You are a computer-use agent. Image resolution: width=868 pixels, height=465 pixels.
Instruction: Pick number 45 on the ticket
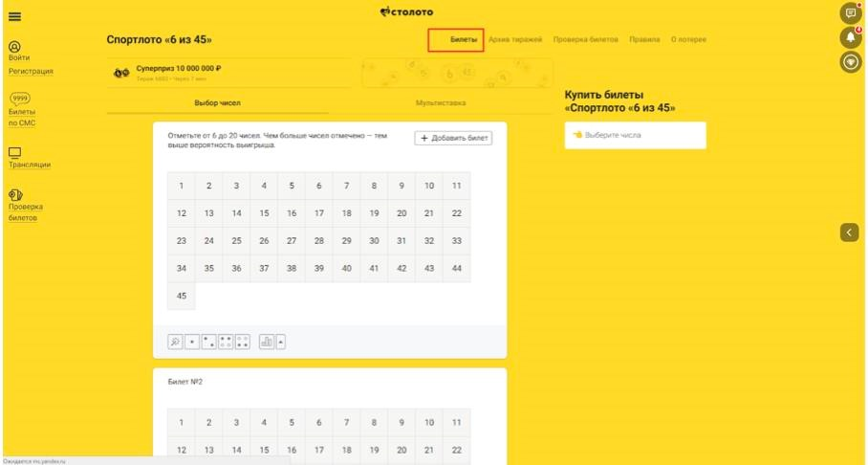point(182,296)
